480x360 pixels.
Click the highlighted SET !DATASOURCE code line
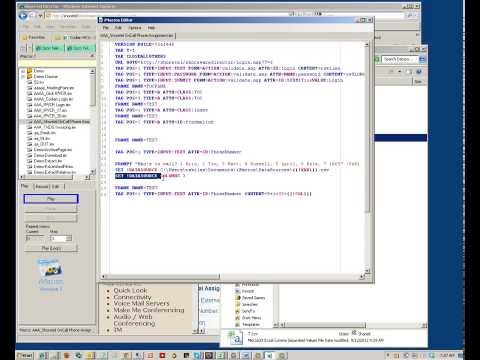click(150, 176)
